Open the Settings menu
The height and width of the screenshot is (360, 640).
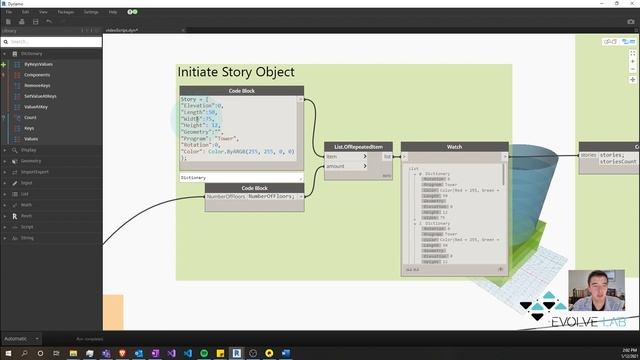(91, 12)
